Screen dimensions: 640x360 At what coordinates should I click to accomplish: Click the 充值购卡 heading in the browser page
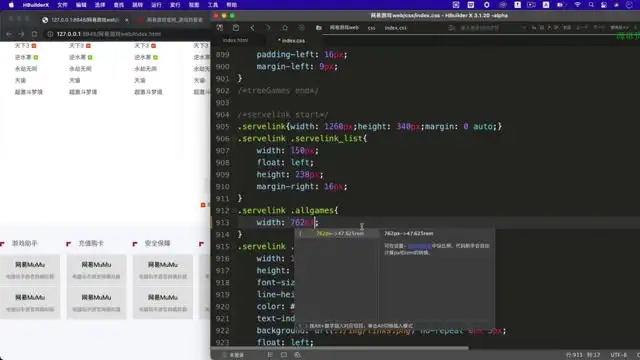point(91,244)
